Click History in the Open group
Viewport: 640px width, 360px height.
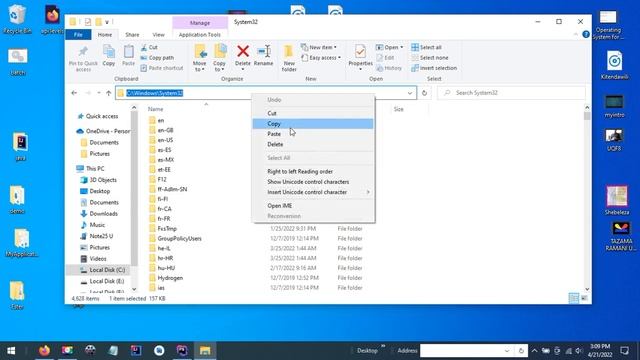(x=389, y=68)
